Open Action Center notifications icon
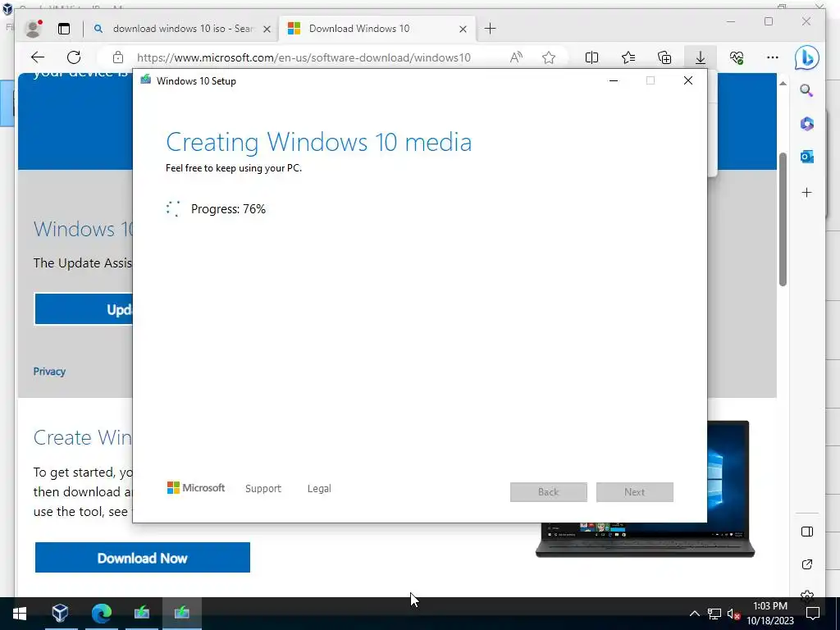Viewport: 840px width, 630px height. [x=813, y=614]
